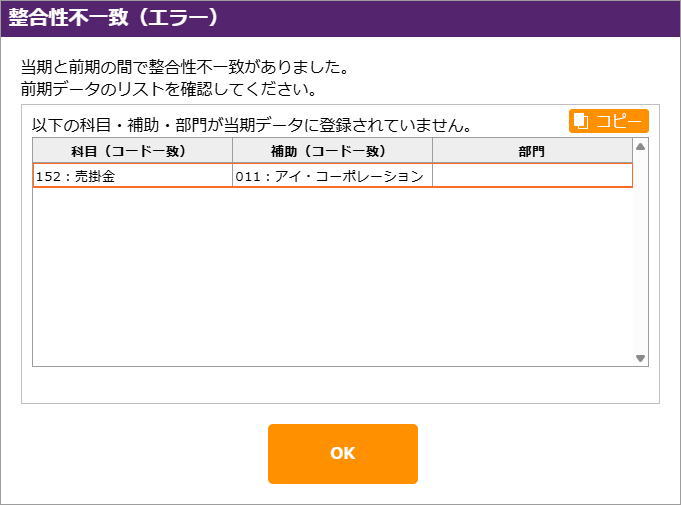Viewport: 681px width, 505px height.
Task: Click divider between 補助 and 部門 headers
Action: [x=433, y=151]
